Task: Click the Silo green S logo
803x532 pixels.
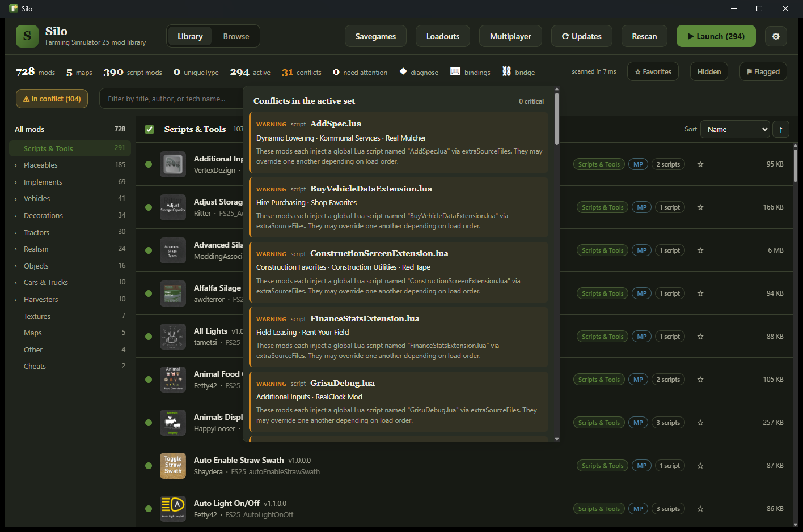Action: 27,36
